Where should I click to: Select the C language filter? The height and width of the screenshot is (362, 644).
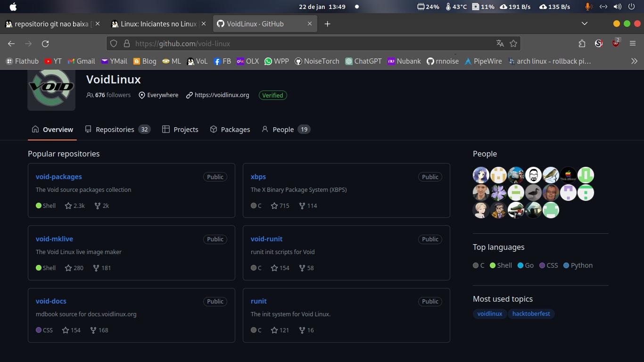point(479,265)
